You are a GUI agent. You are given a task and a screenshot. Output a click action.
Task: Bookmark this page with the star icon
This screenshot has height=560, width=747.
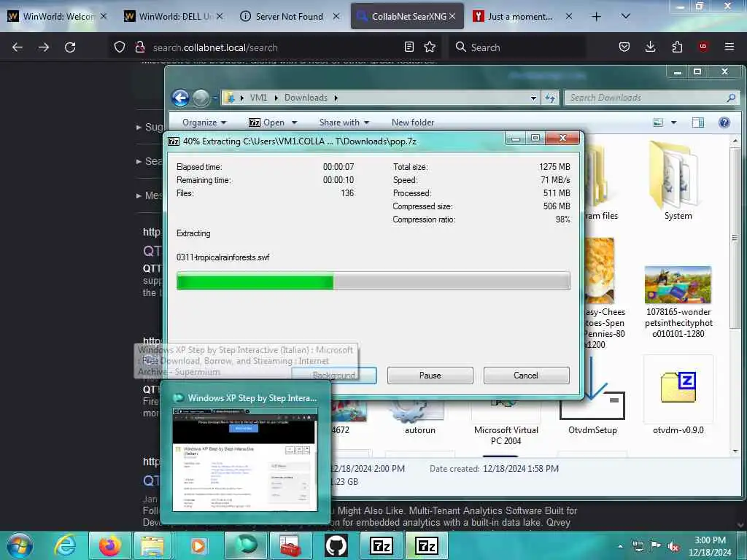[x=430, y=47]
